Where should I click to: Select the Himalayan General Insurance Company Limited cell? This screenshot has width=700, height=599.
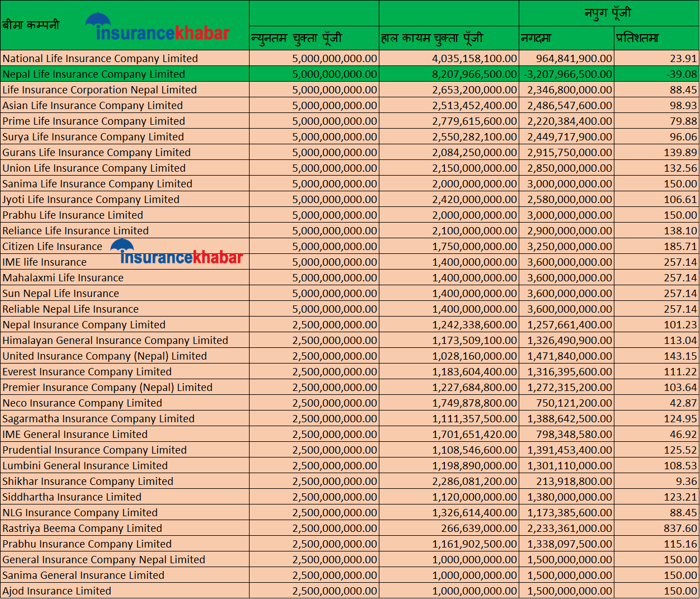click(x=115, y=340)
